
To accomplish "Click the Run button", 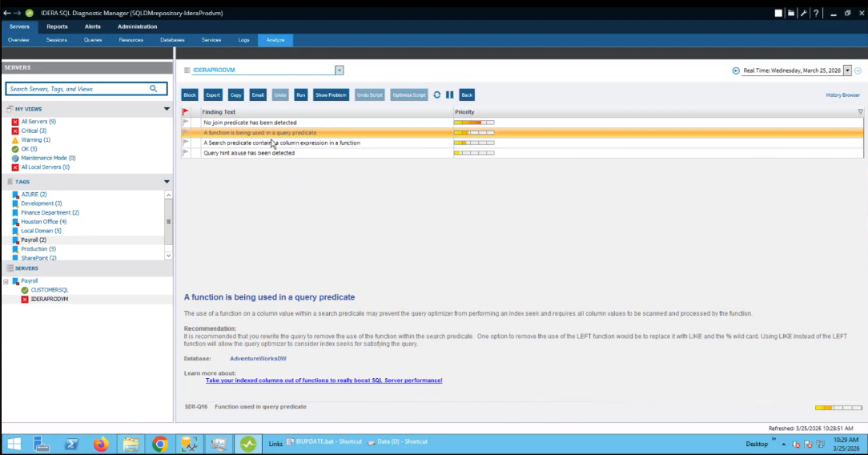I will [300, 95].
